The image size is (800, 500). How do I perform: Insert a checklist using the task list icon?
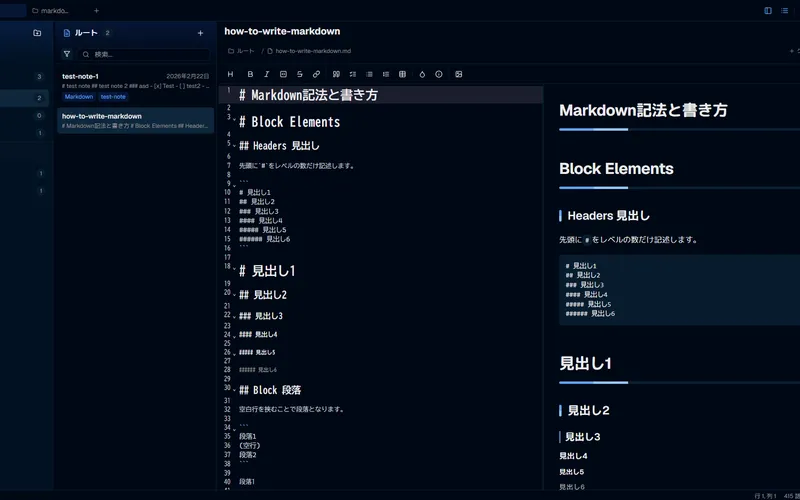pos(353,74)
